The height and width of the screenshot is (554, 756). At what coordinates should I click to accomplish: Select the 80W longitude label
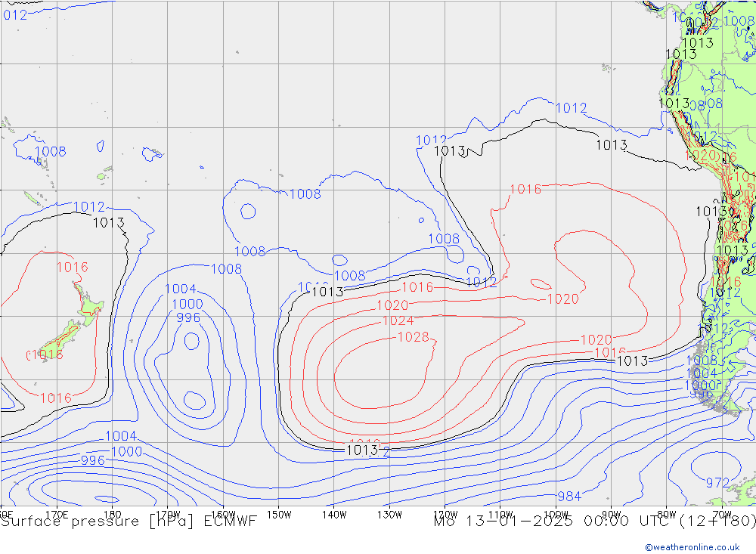(667, 515)
